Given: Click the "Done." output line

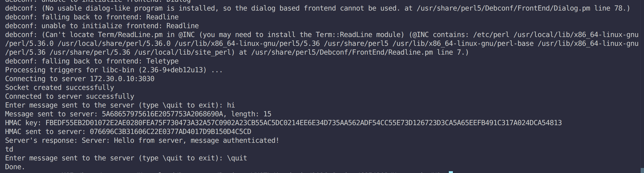Looking at the screenshot, I should pyautogui.click(x=15, y=167).
